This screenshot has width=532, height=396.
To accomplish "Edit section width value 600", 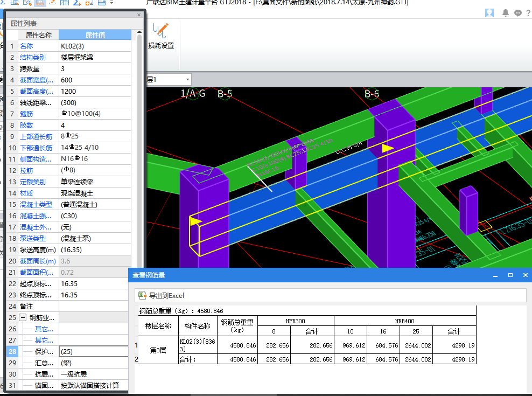I will click(x=95, y=80).
